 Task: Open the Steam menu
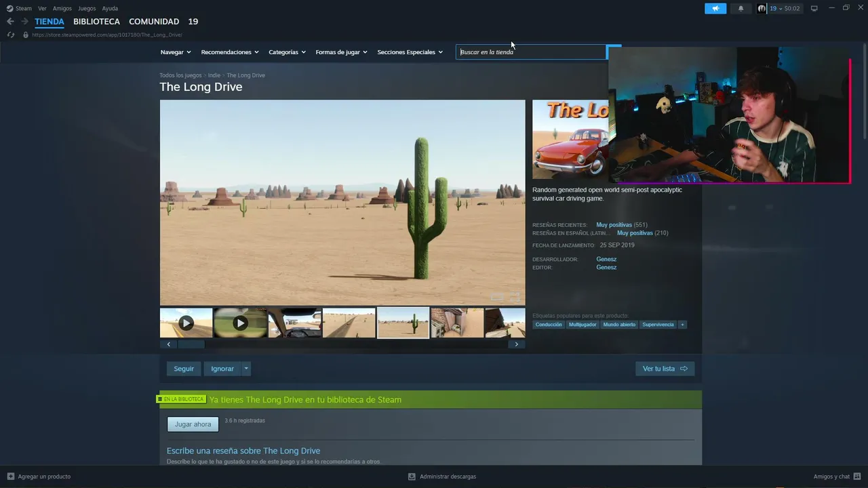(x=24, y=8)
